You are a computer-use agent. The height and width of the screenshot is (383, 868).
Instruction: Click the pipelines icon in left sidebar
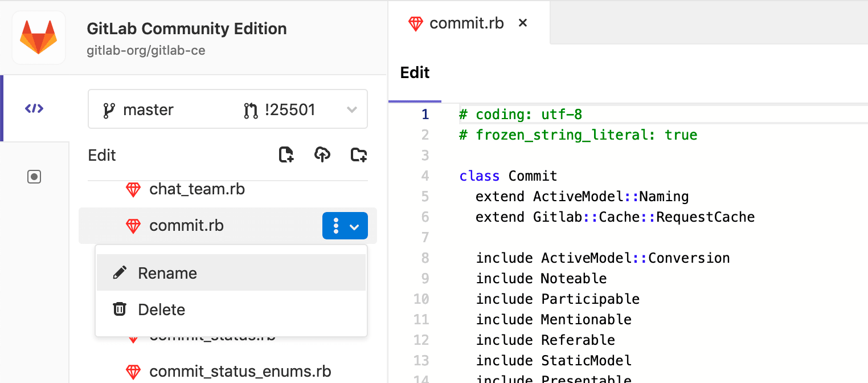(34, 177)
